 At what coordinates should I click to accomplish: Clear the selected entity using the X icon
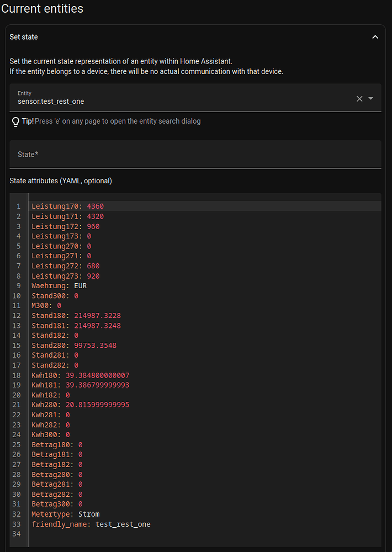[x=359, y=98]
